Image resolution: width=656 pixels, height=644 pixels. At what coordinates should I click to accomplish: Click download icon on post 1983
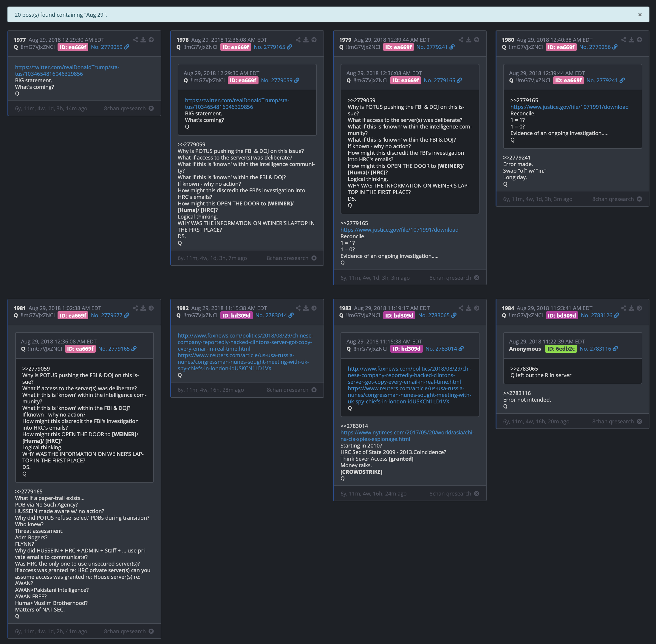(x=468, y=308)
